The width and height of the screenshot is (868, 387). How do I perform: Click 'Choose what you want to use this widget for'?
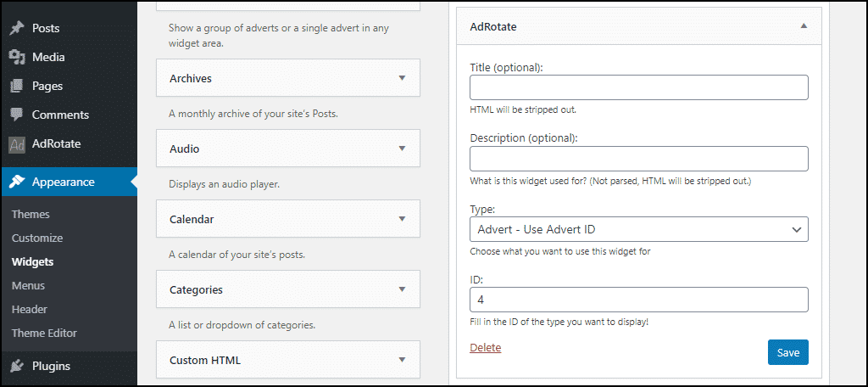(x=560, y=251)
